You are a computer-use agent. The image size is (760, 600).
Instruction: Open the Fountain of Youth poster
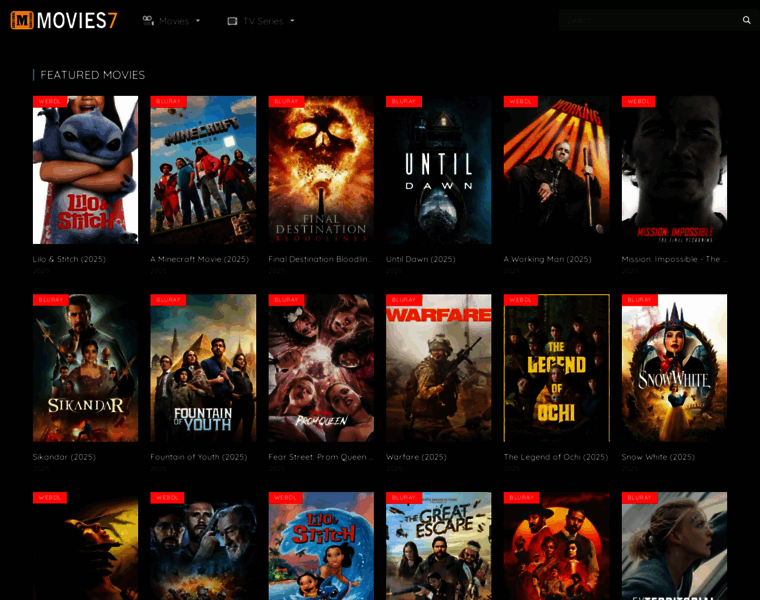203,368
